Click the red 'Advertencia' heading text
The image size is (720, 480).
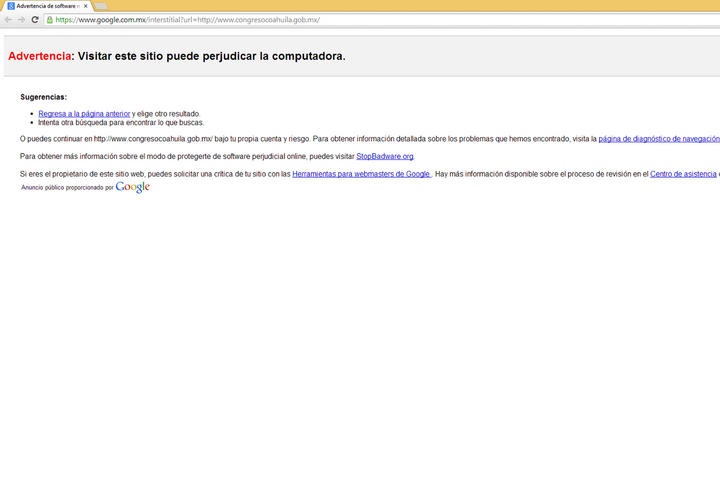pyautogui.click(x=39, y=56)
